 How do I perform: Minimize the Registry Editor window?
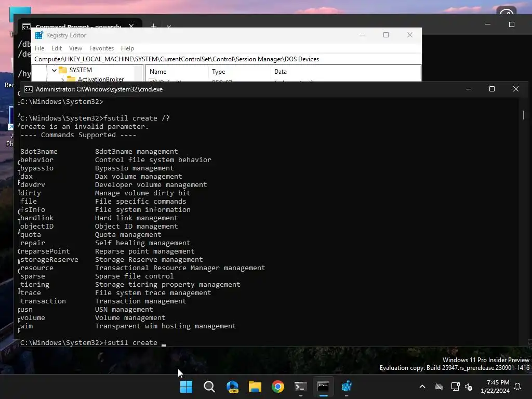(x=362, y=35)
